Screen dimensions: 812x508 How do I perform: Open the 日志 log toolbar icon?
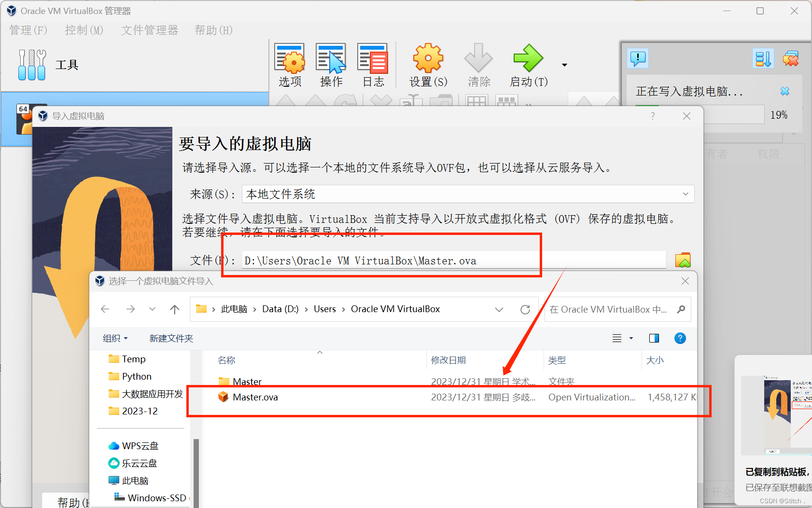point(373,65)
